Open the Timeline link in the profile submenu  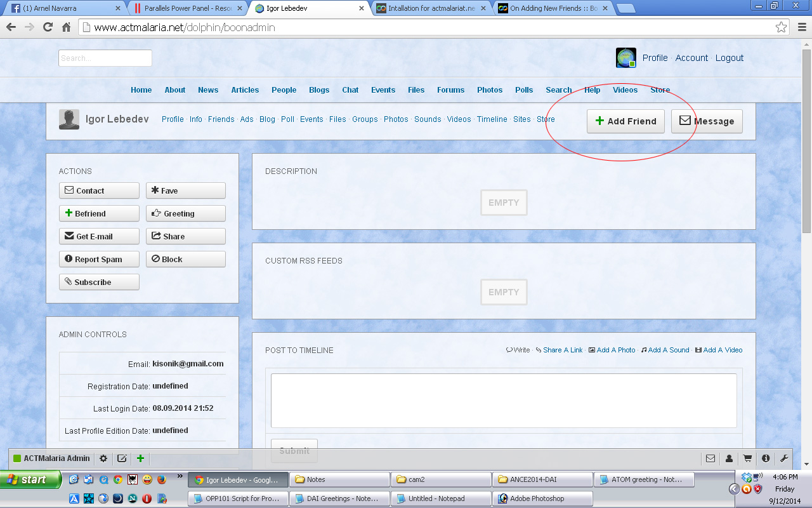[x=492, y=119]
